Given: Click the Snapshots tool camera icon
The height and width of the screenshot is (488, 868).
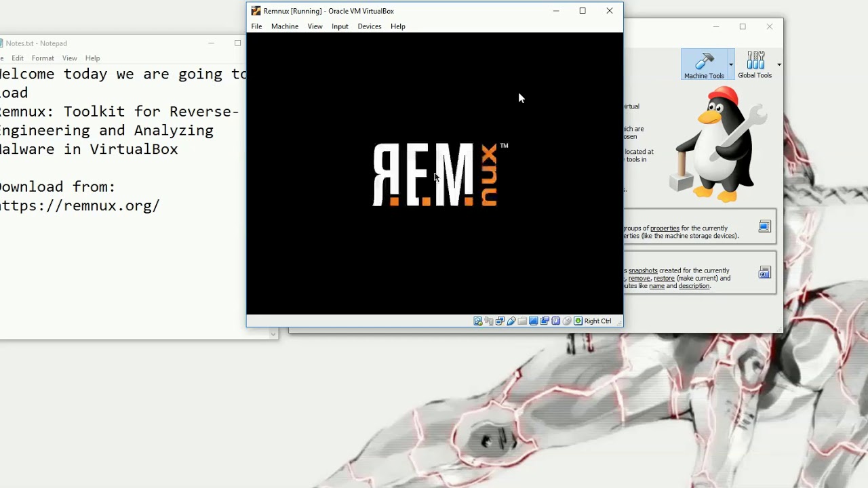Looking at the screenshot, I should (765, 272).
